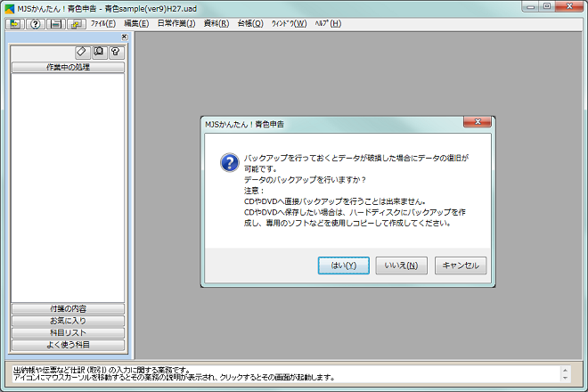The image size is (588, 392).
Task: Click the キャンセル button in the dialog
Action: tap(461, 265)
